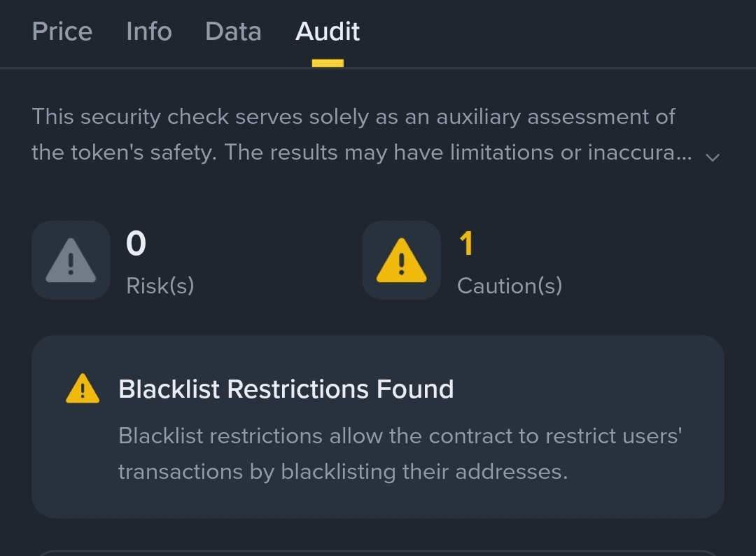Switch to the Price tab
The width and height of the screenshot is (756, 556).
(x=62, y=32)
